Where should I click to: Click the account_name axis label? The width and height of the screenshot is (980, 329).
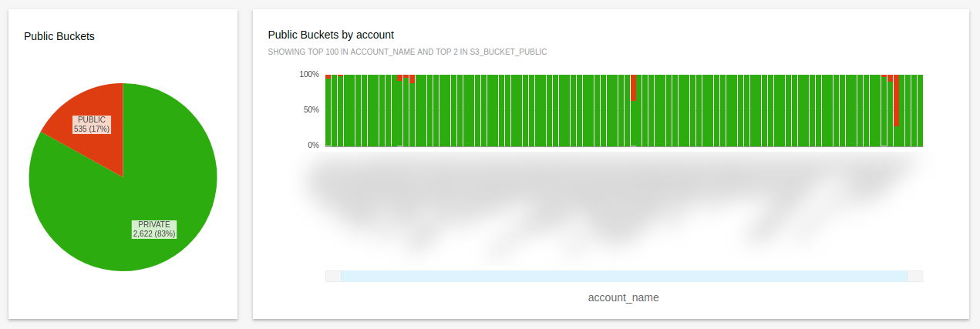click(x=623, y=297)
